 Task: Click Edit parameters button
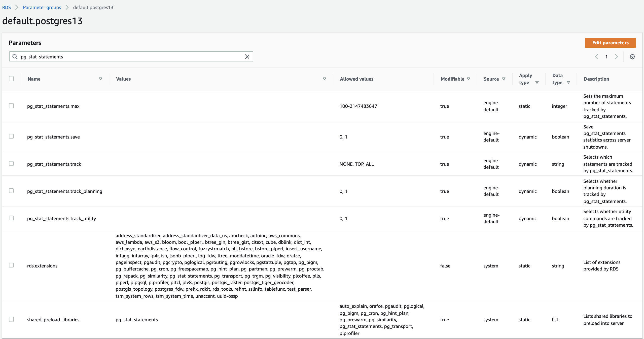[x=610, y=43]
